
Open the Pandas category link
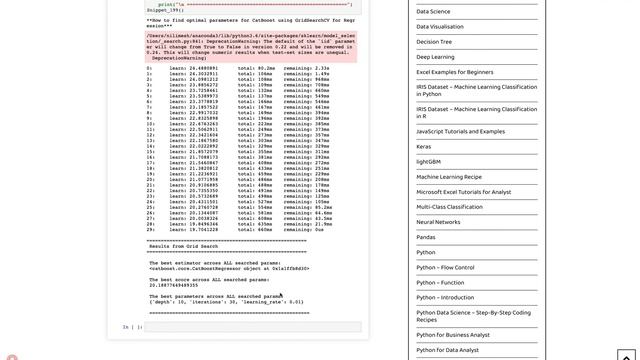(x=426, y=237)
